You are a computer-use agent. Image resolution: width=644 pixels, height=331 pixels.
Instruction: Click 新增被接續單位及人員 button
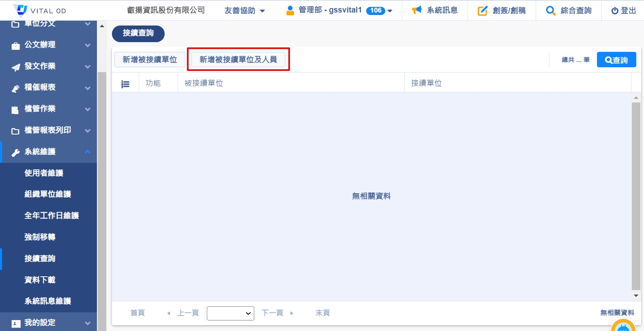tap(238, 60)
